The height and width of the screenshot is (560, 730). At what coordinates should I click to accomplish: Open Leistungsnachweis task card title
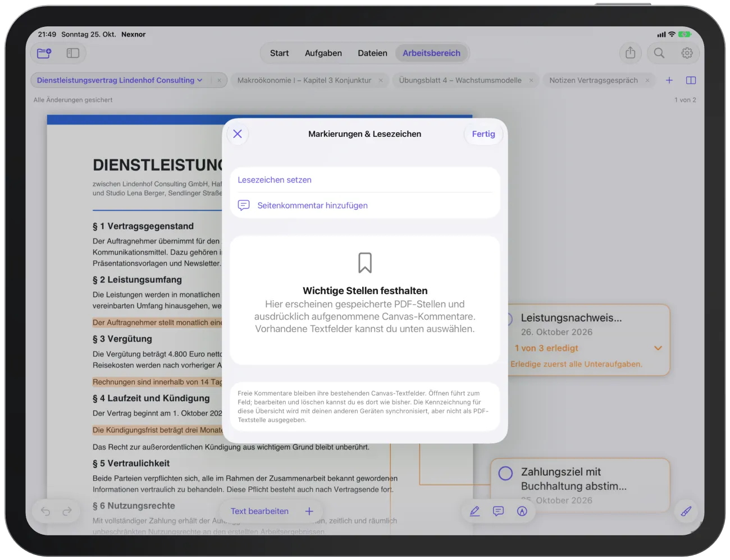point(571,318)
